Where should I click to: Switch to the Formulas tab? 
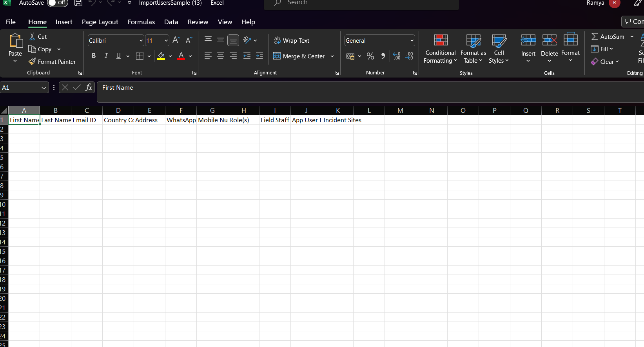pyautogui.click(x=141, y=22)
